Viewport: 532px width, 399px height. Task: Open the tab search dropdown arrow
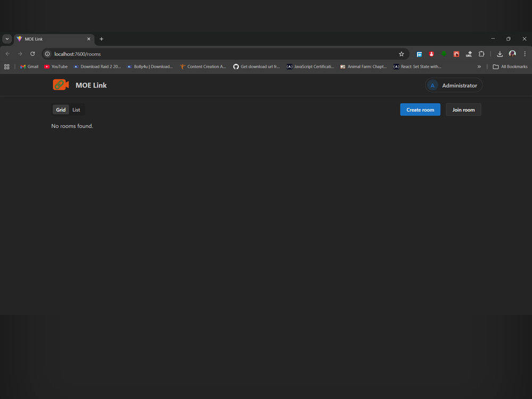click(x=7, y=39)
